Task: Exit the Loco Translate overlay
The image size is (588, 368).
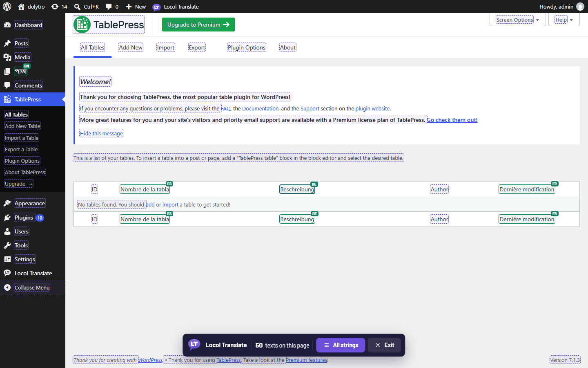Action: (384, 345)
